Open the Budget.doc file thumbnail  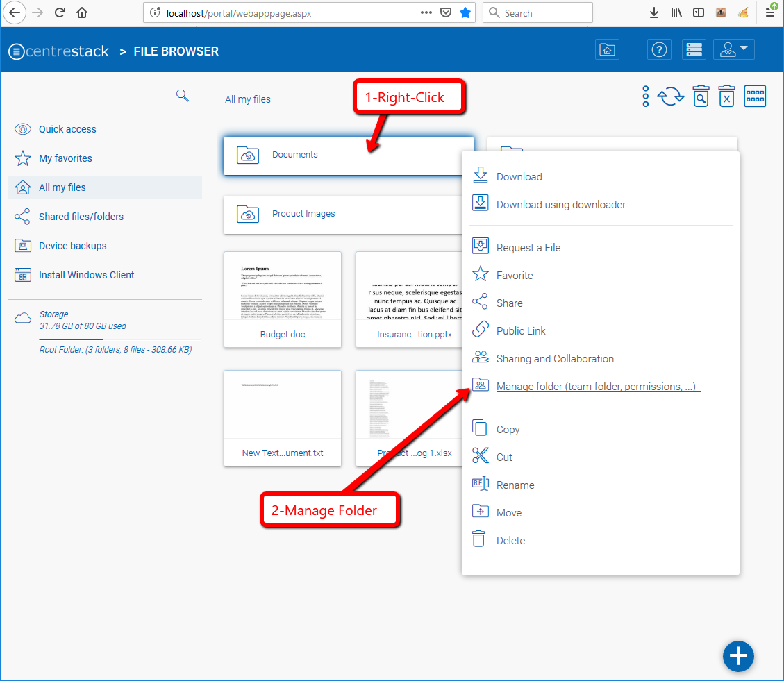point(283,299)
